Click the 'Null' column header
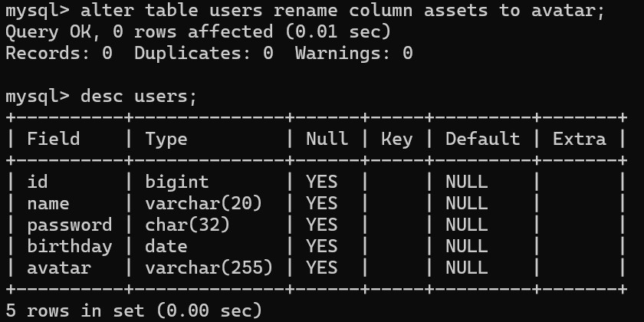644x322 pixels. coord(327,139)
